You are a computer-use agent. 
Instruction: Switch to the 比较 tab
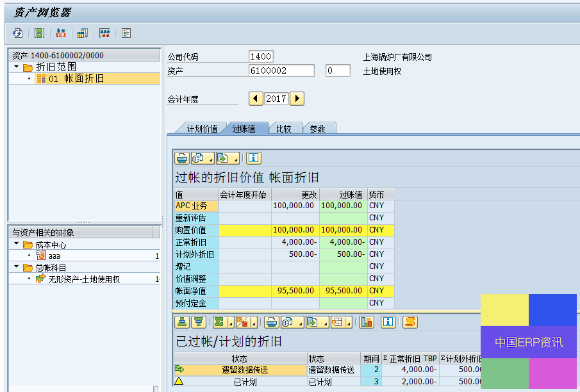coord(283,129)
